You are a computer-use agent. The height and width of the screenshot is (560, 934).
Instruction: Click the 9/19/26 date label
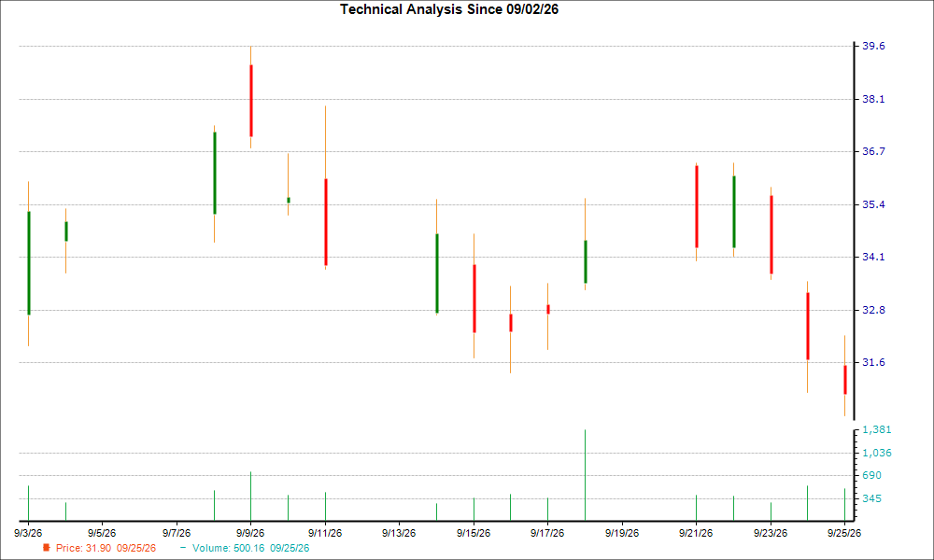tap(622, 533)
